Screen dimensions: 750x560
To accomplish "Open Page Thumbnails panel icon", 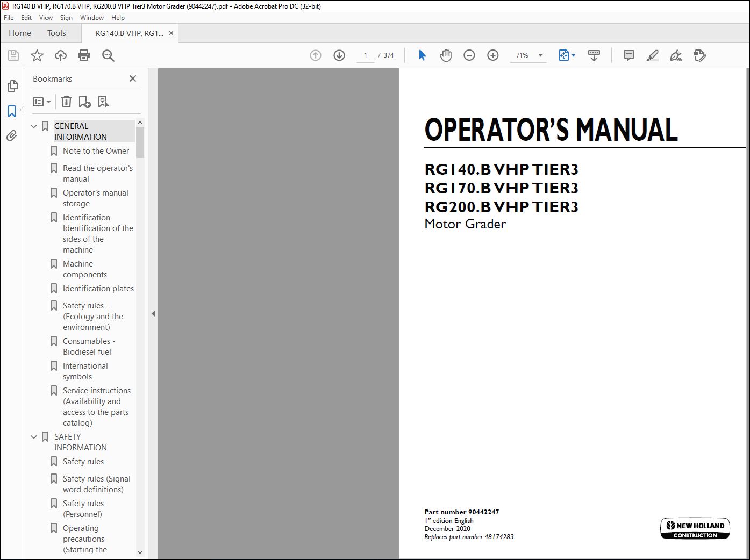I will tap(12, 86).
